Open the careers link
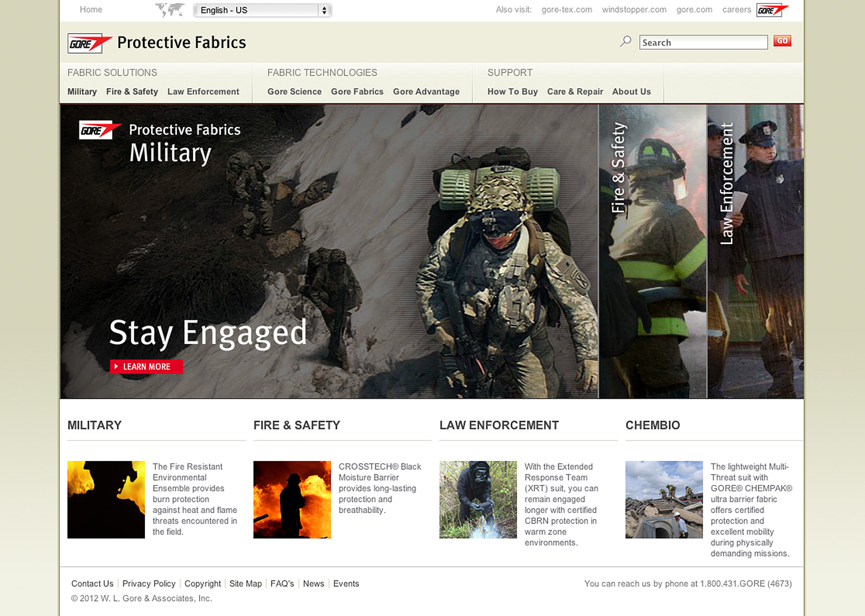The height and width of the screenshot is (616, 865). (736, 9)
